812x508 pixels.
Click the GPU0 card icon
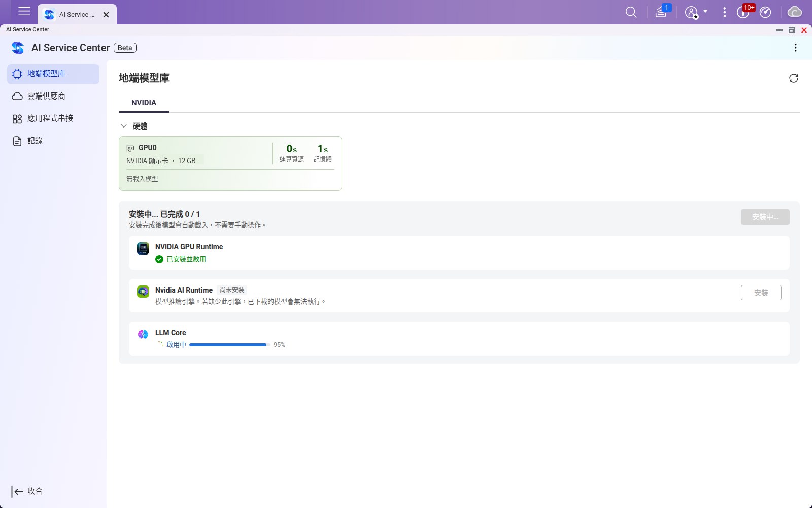coord(130,148)
